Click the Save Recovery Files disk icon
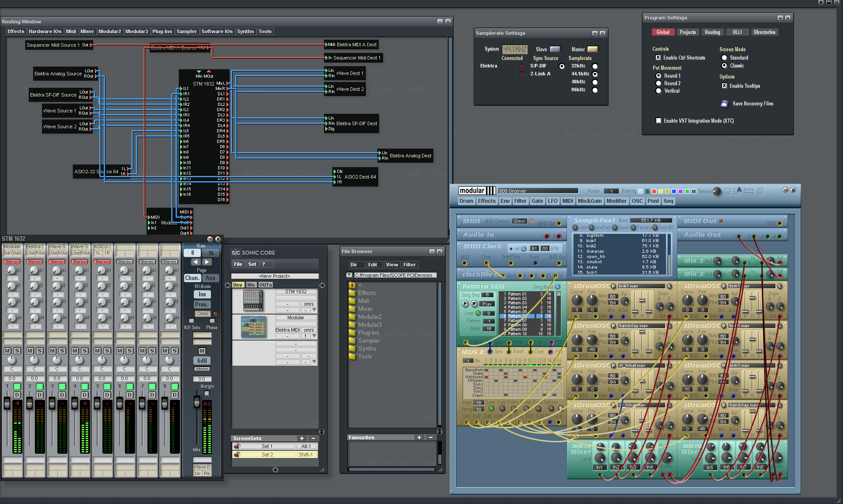 [724, 104]
